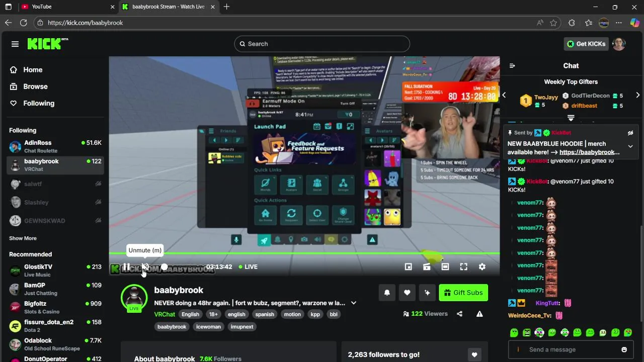The image size is (644, 362).
Task: Pause the live stream video
Action: [126, 267]
